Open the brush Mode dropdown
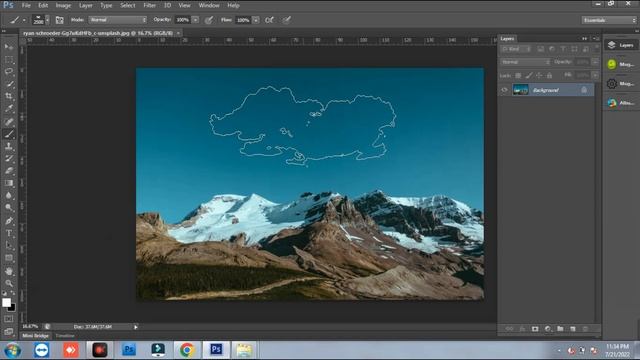The height and width of the screenshot is (360, 640). click(x=118, y=20)
